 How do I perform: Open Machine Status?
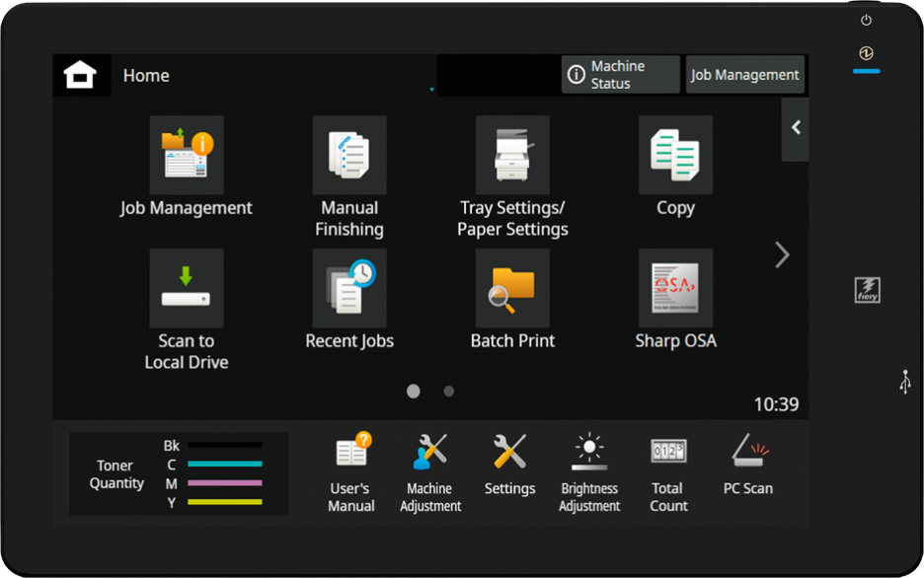click(621, 75)
